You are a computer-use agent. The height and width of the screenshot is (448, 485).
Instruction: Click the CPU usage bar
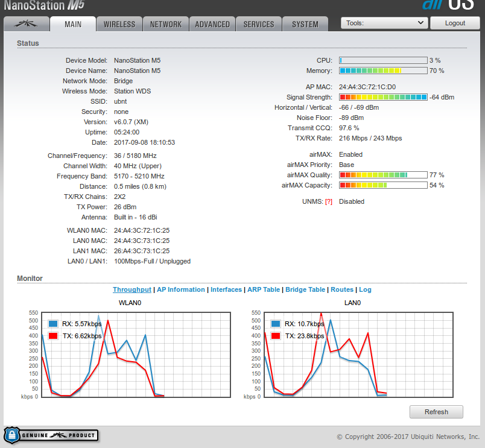383,60
